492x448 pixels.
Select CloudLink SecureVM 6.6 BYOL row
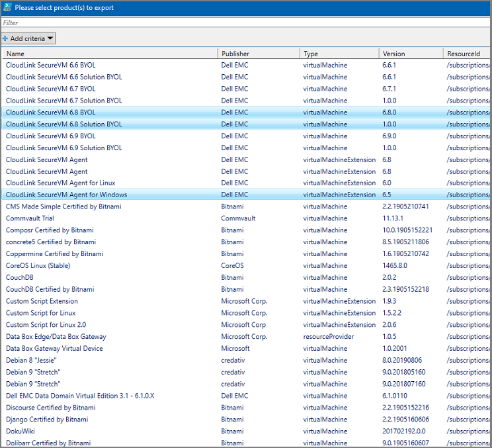click(50, 65)
